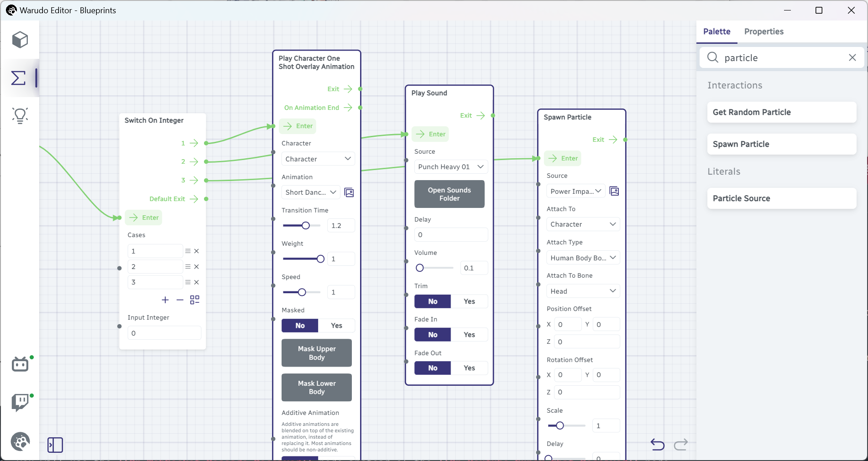This screenshot has width=868, height=461.
Task: Click reorder handle of case 1
Action: pyautogui.click(x=188, y=251)
